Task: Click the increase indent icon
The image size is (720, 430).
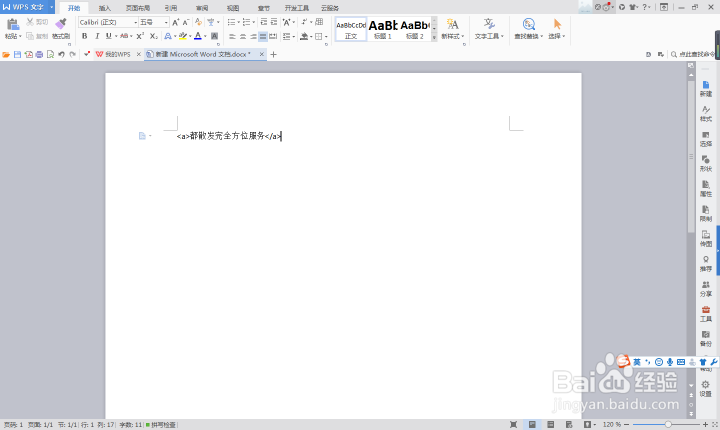Action: [x=274, y=22]
